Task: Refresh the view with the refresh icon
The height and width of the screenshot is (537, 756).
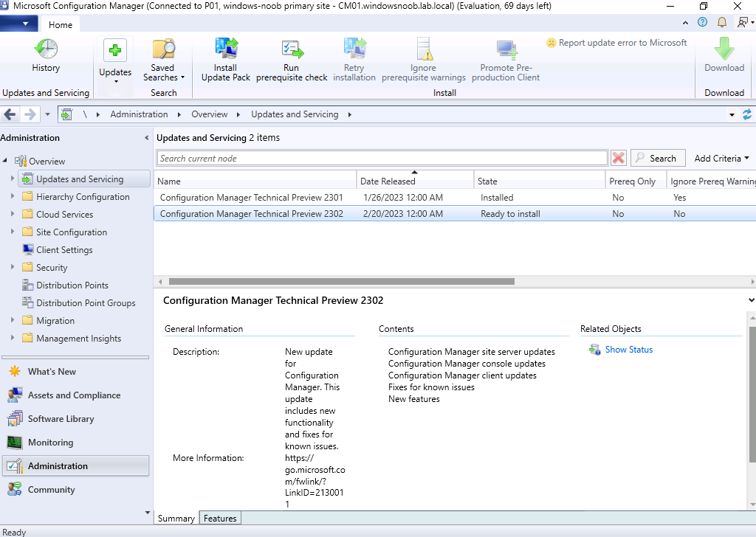Action: pyautogui.click(x=747, y=114)
